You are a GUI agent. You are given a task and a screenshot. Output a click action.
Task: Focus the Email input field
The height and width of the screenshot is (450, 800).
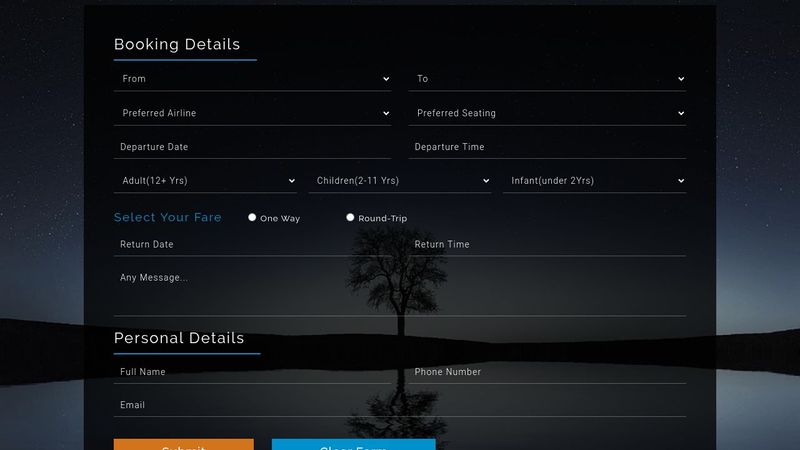(x=399, y=405)
